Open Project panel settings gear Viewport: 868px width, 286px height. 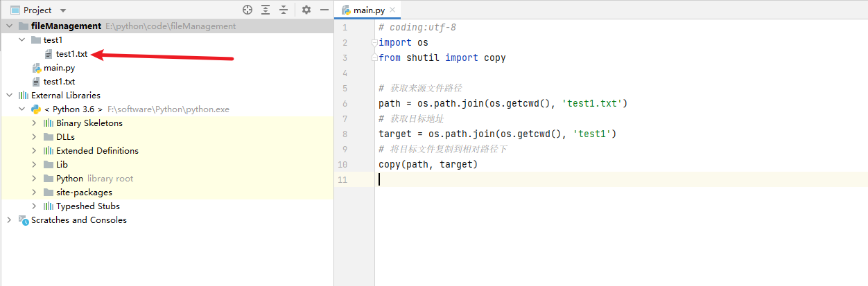click(306, 10)
